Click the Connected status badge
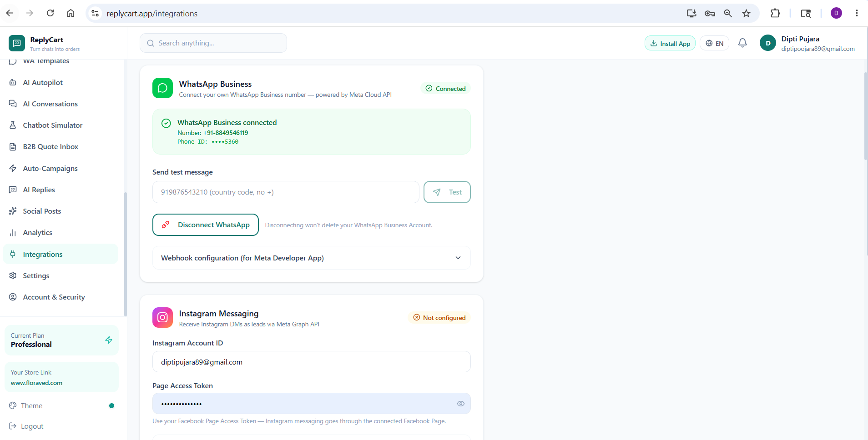This screenshot has height=440, width=868. click(x=446, y=89)
